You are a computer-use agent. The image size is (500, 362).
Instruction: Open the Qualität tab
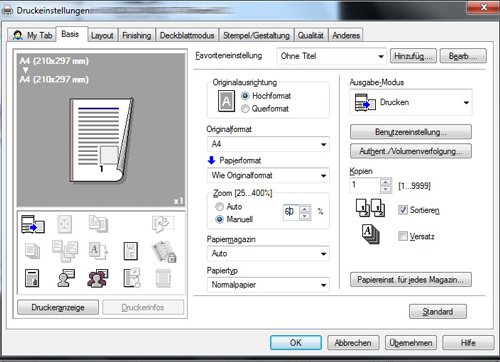point(311,35)
